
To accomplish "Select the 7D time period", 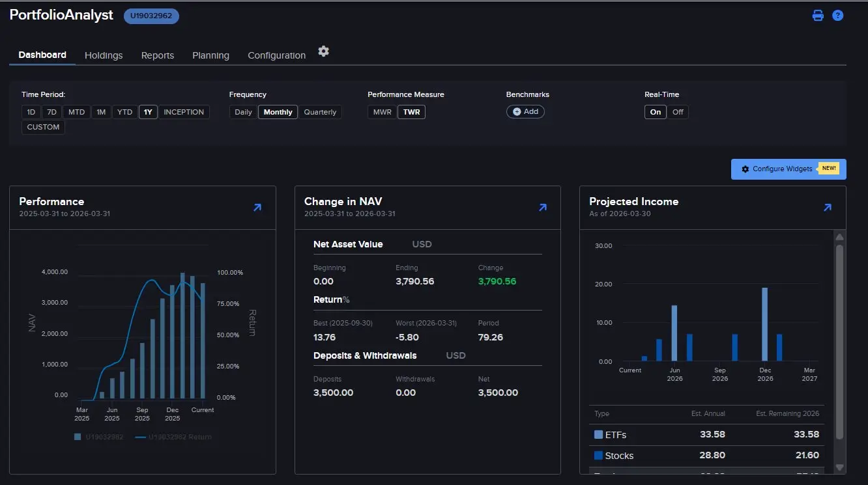I will pos(52,112).
